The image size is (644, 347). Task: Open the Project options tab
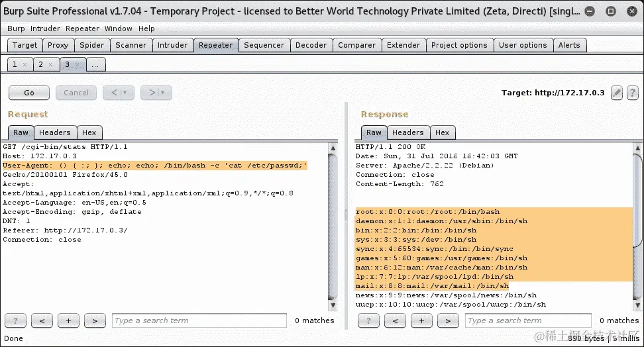459,45
